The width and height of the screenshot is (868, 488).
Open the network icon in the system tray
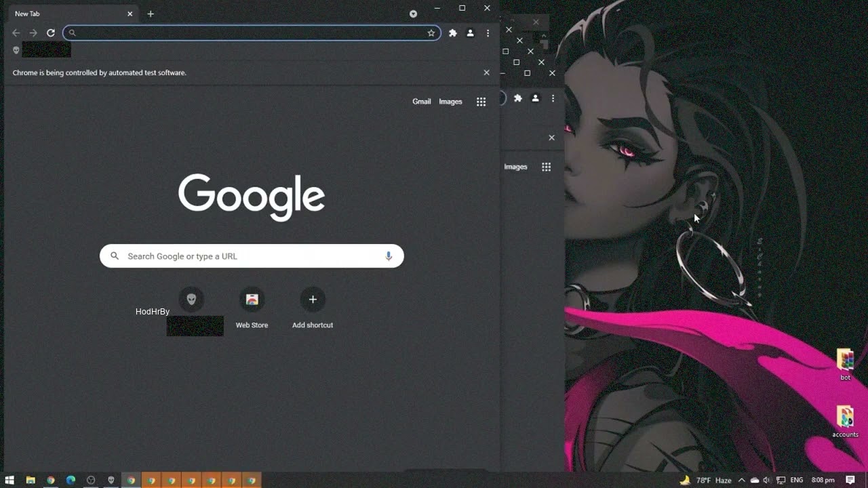point(781,481)
